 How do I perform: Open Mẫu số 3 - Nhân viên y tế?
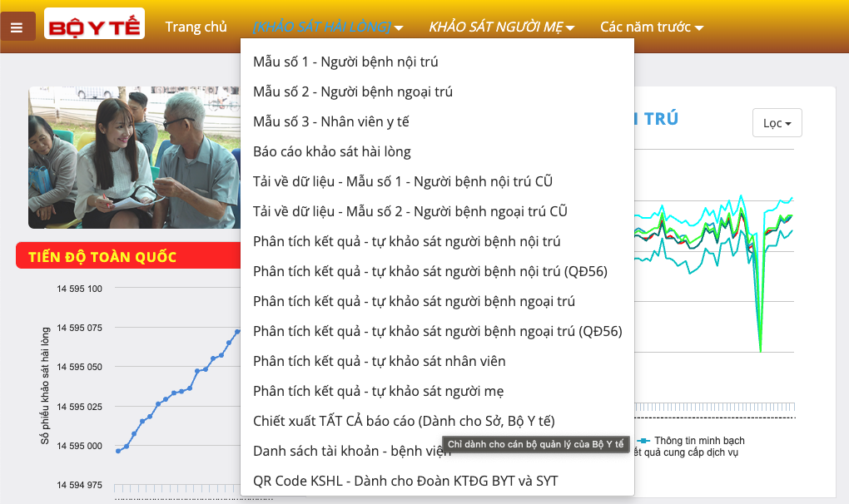(330, 121)
